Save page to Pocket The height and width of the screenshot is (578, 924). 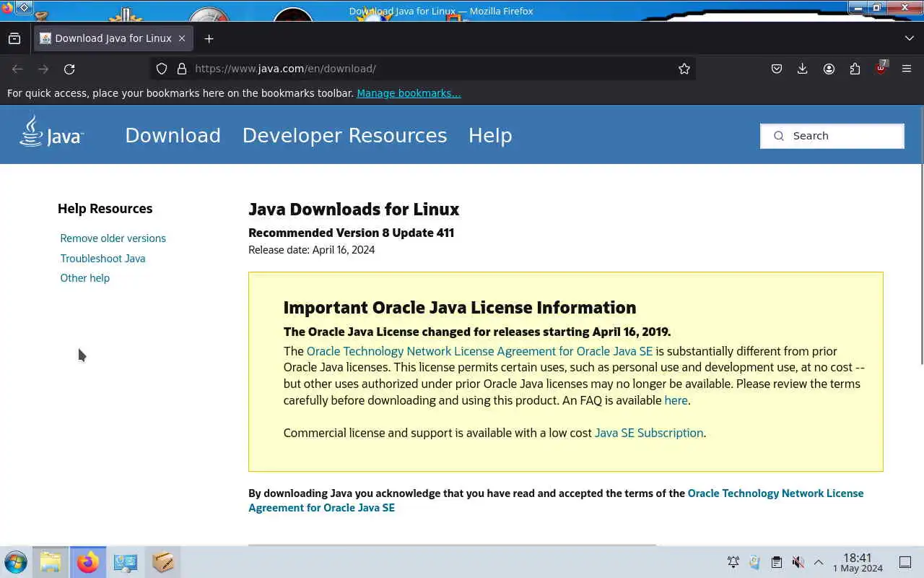(x=777, y=69)
